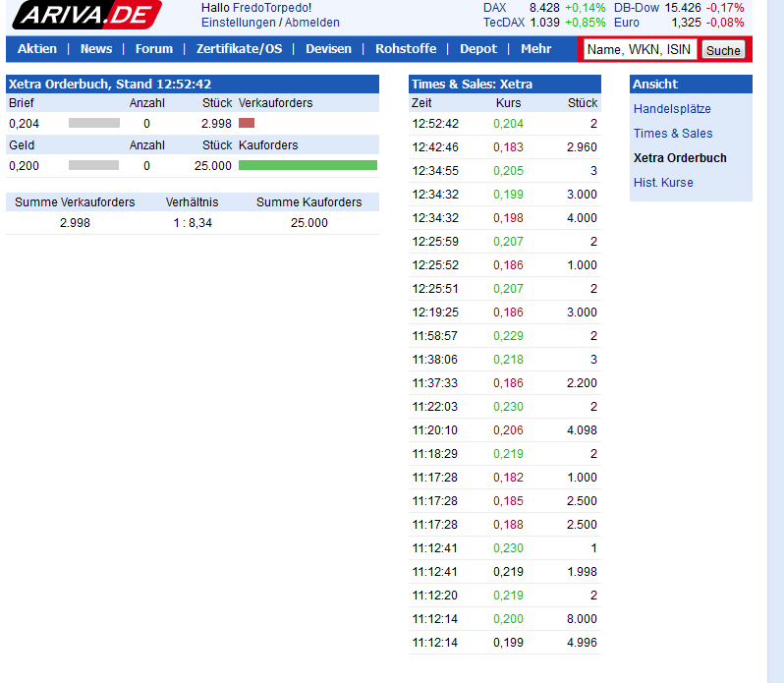This screenshot has width=784, height=683.
Task: Open Zertifikate/OS navigation item
Action: (239, 49)
